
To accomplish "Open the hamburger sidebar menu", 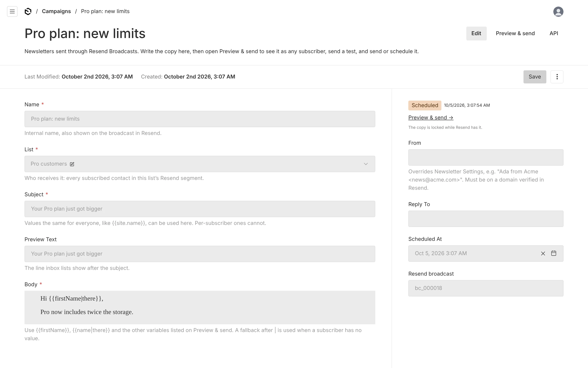I will click(12, 11).
